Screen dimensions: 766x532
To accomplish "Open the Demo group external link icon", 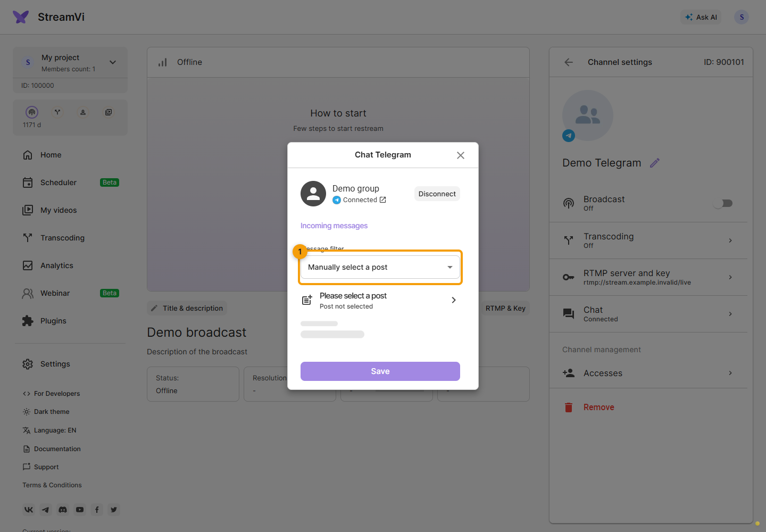I will [382, 200].
